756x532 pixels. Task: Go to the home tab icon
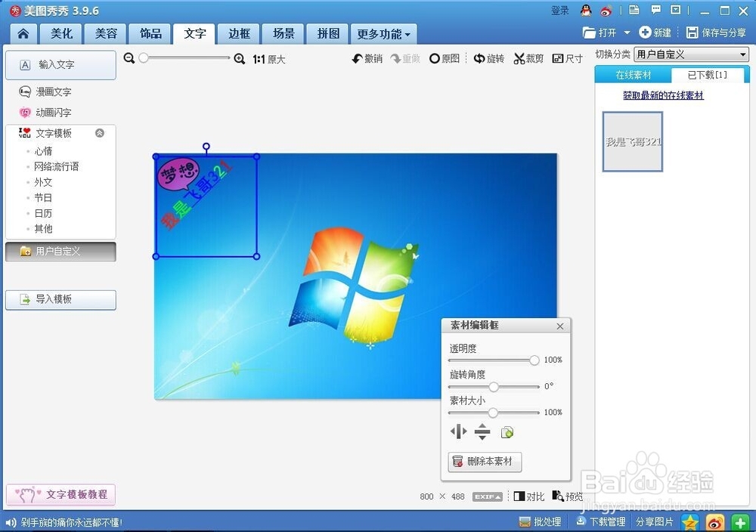(x=23, y=34)
